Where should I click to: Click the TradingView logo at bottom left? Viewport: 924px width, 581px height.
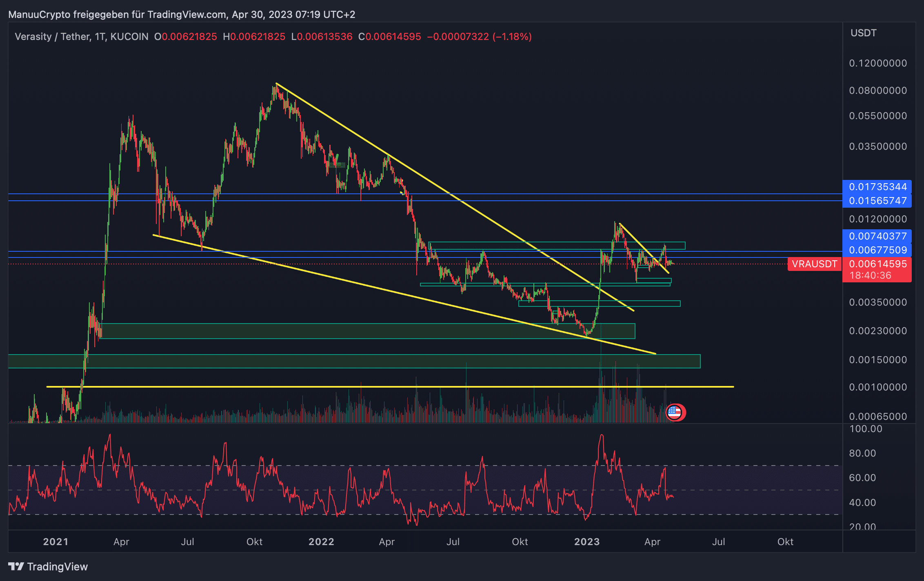tap(48, 566)
